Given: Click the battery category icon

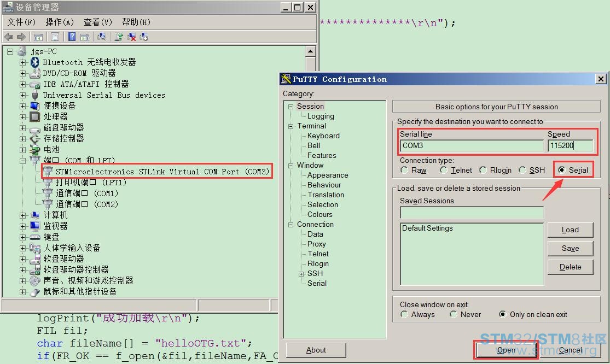Looking at the screenshot, I should tap(35, 150).
